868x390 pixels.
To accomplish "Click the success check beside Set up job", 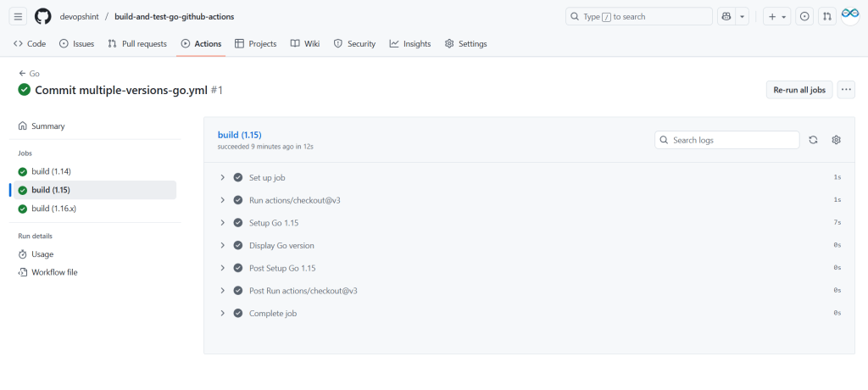I will click(x=238, y=177).
